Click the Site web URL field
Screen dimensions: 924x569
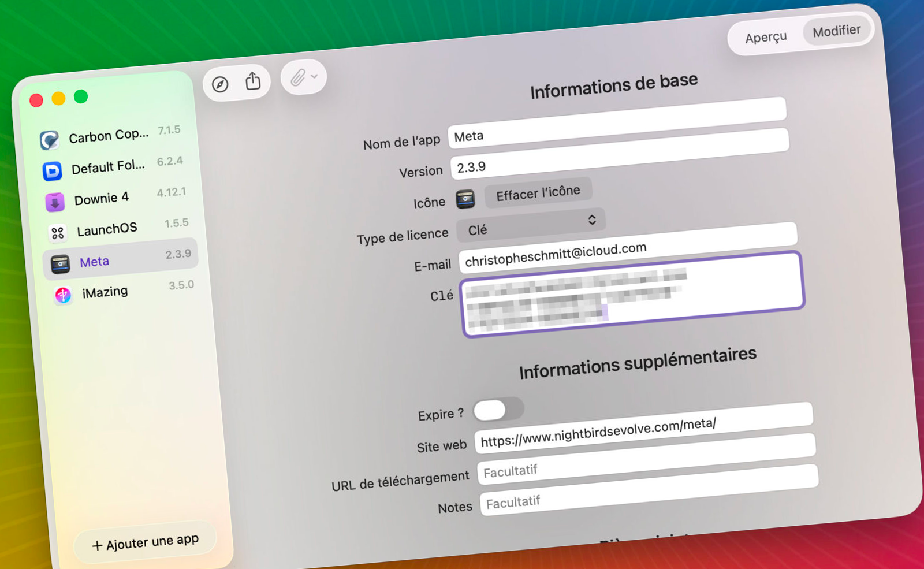tap(644, 428)
